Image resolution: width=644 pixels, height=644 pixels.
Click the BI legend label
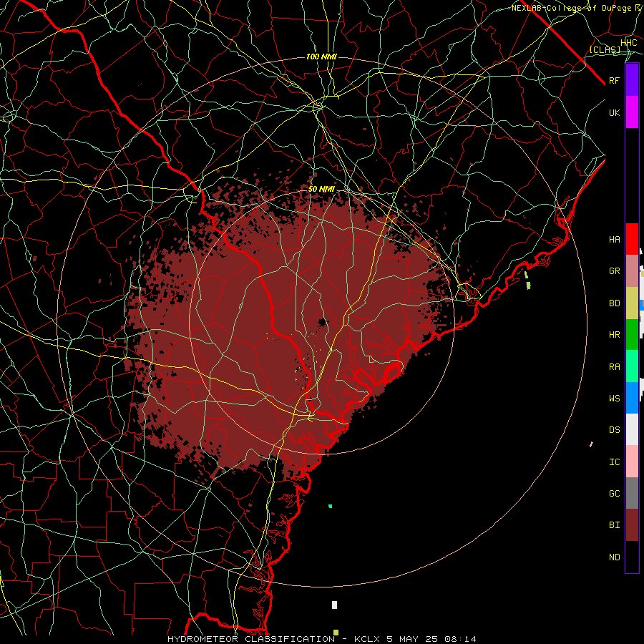click(x=615, y=525)
